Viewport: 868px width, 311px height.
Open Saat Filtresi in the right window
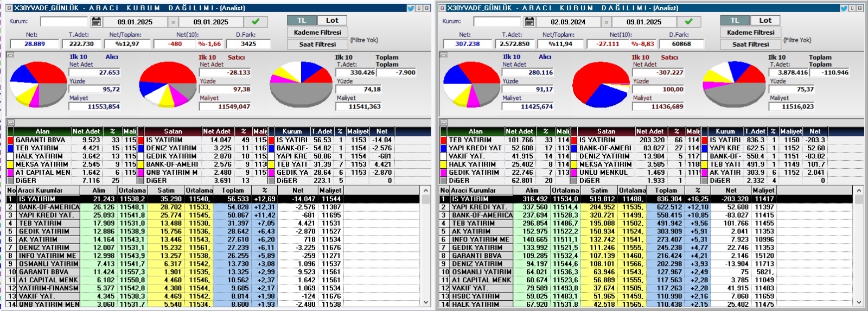click(750, 44)
